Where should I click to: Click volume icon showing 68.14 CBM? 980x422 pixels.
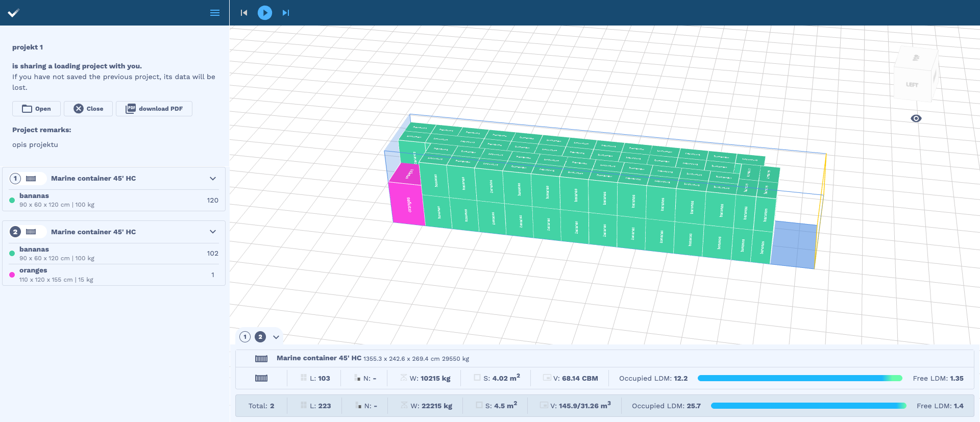coord(547,378)
